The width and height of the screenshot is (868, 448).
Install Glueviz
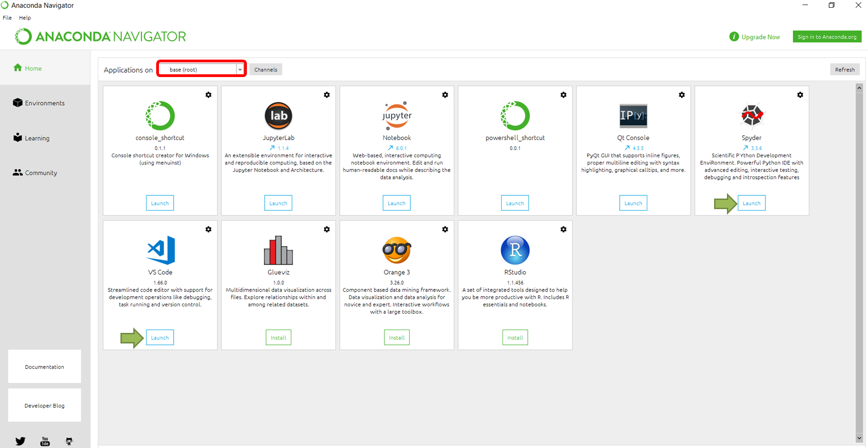(278, 337)
